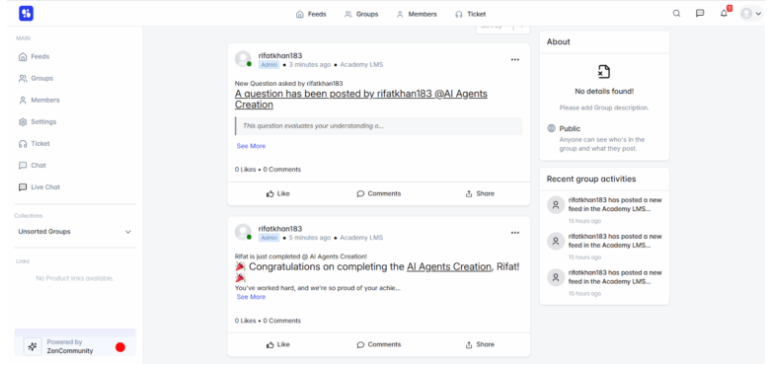Click See More on the congratulations post
This screenshot has height=374, width=774.
[x=251, y=297]
